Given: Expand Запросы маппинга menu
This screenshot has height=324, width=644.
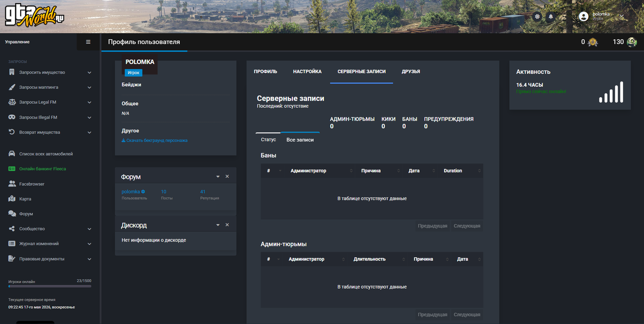Looking at the screenshot, I should pyautogui.click(x=90, y=88).
